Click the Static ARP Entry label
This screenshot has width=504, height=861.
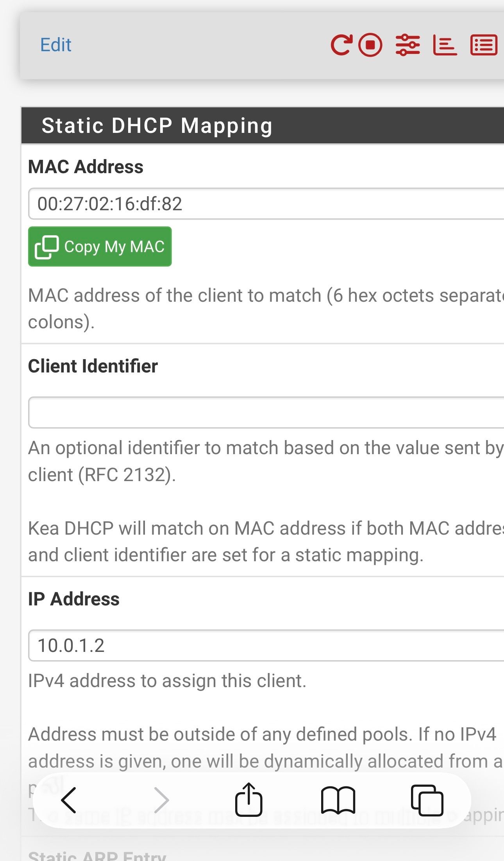coord(97,856)
